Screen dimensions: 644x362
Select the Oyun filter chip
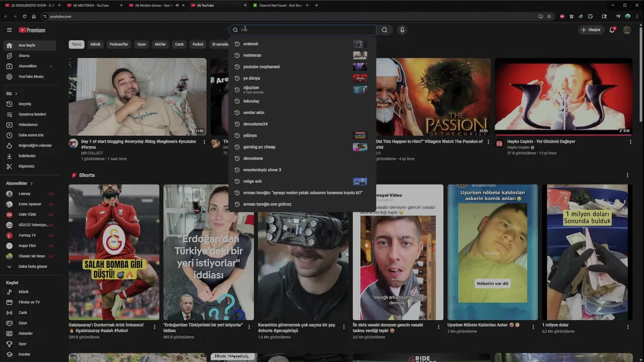141,44
